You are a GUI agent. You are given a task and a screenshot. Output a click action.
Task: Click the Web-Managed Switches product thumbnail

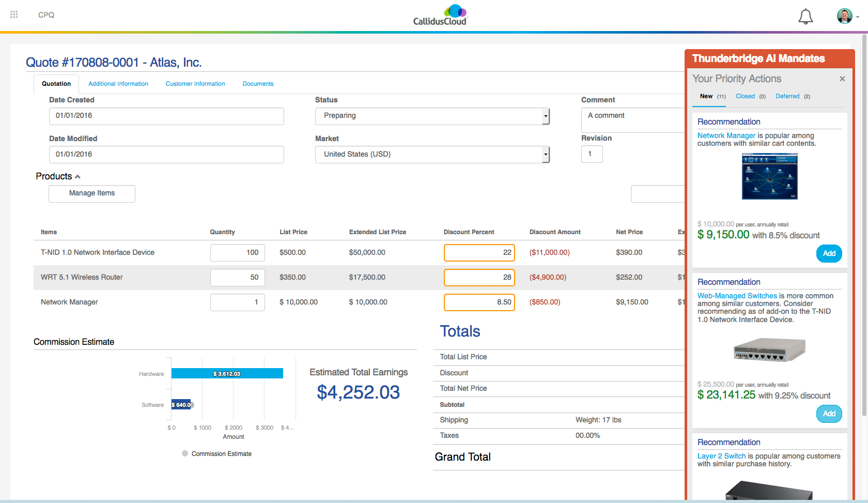click(769, 349)
